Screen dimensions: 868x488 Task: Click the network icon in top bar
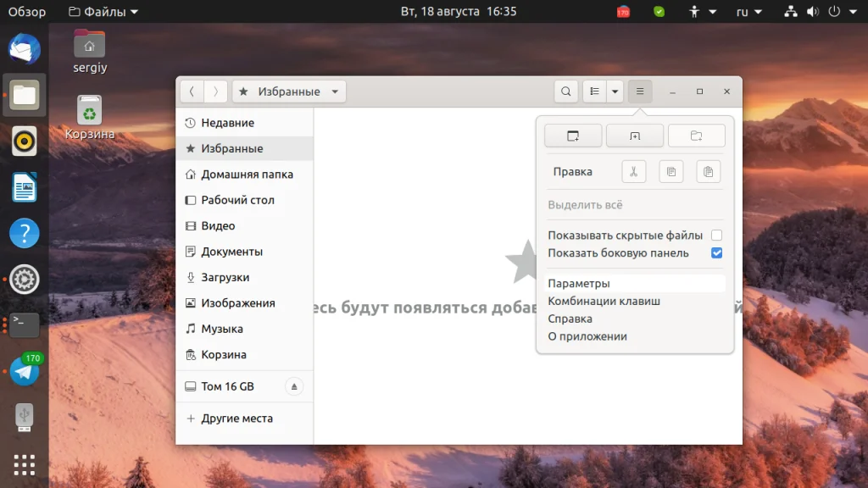(x=791, y=12)
